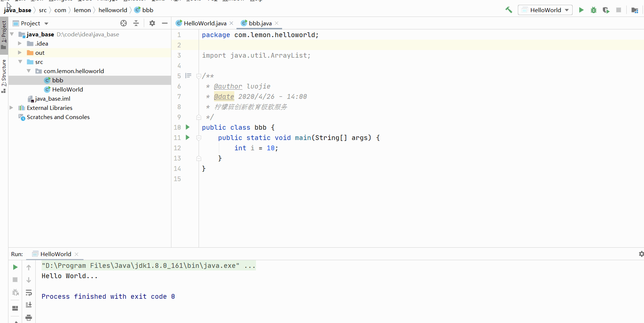This screenshot has height=323, width=644.
Task: Open Project panel settings gear
Action: pos(152,23)
